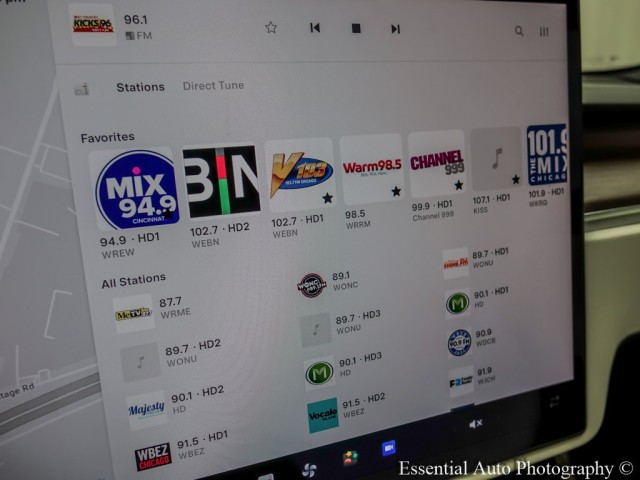This screenshot has width=640, height=480.
Task: Tune to 91.9 WJCH station
Action: (472, 380)
